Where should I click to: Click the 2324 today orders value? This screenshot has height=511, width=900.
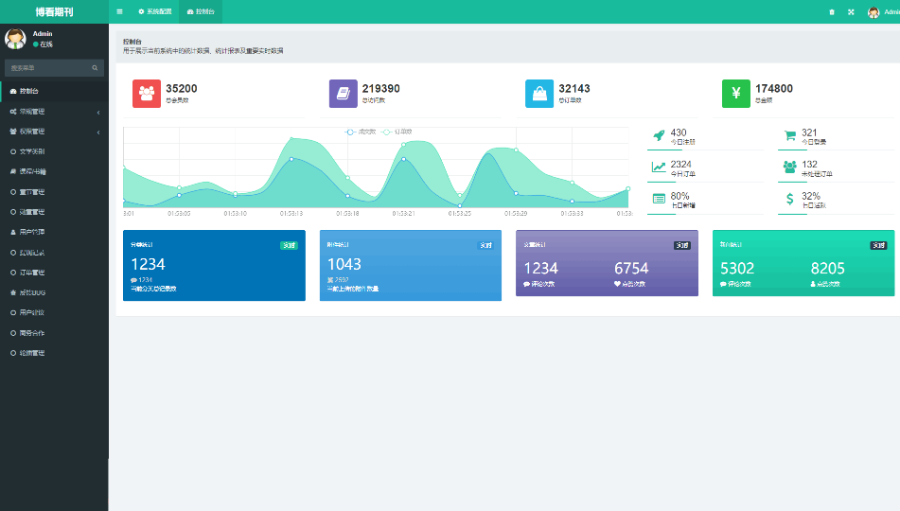681,164
